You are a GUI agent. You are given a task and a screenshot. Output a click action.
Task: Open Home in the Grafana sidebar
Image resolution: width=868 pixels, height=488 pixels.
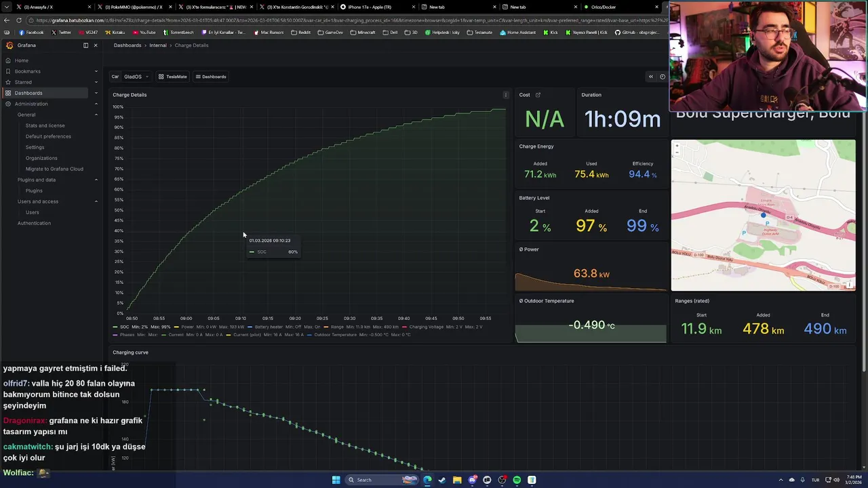click(22, 60)
